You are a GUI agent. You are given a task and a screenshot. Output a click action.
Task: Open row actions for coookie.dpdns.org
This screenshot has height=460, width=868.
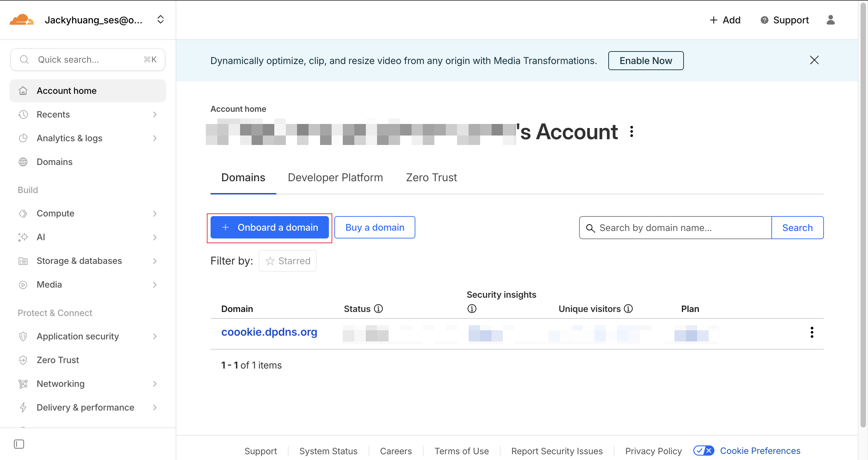pyautogui.click(x=812, y=332)
